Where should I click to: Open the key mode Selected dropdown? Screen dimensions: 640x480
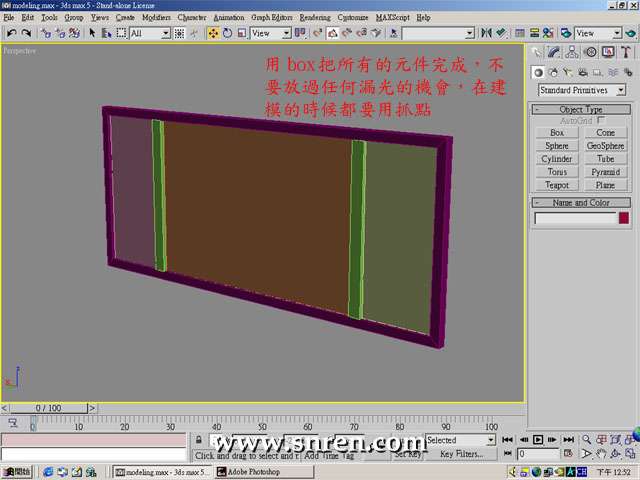coord(460,440)
